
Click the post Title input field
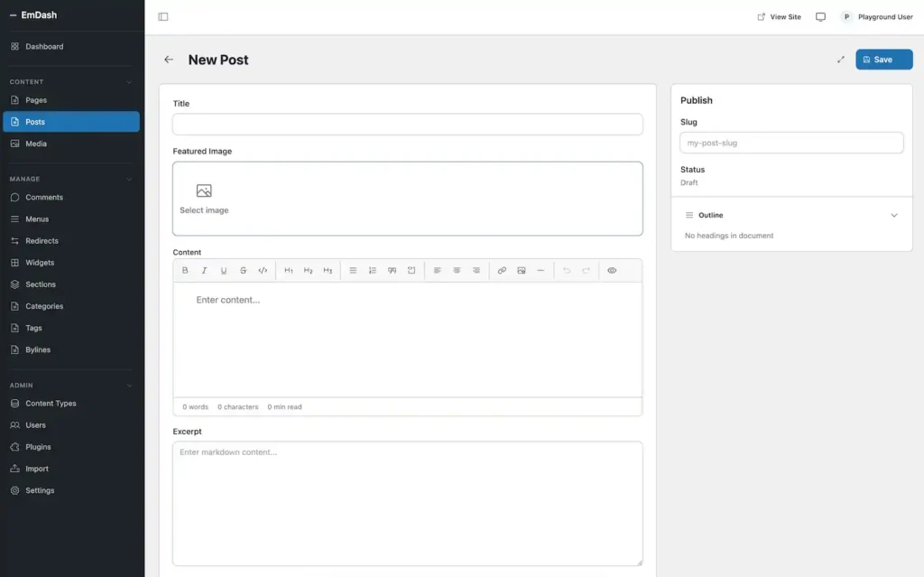click(x=407, y=124)
